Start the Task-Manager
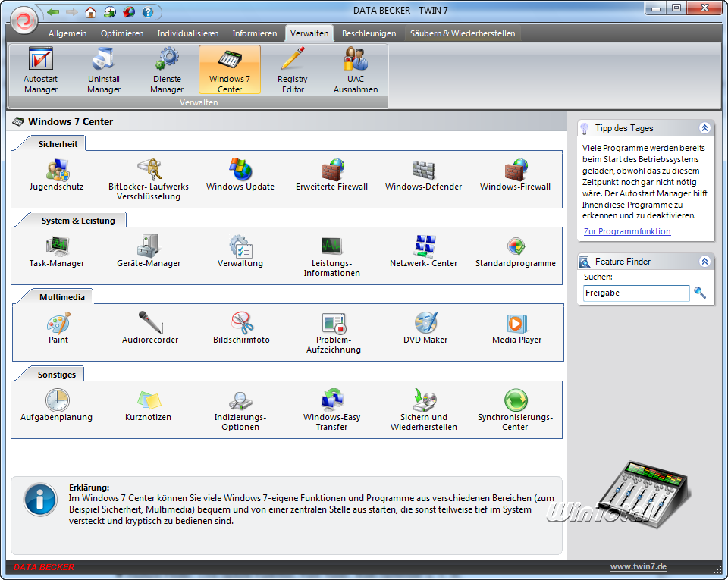The height and width of the screenshot is (580, 728). (x=57, y=252)
